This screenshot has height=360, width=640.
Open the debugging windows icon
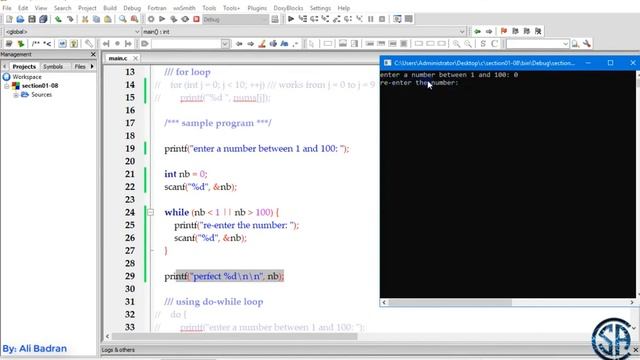397,19
